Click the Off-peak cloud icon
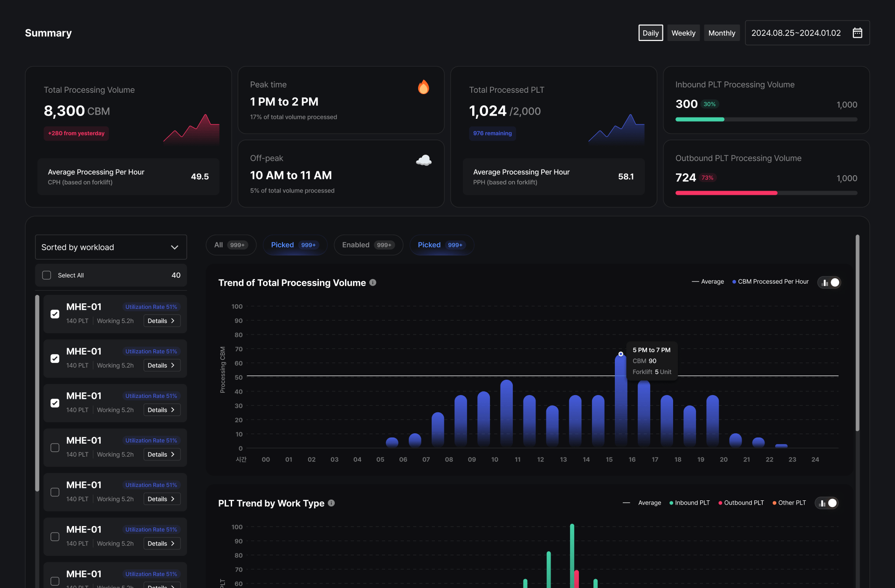Image resolution: width=895 pixels, height=588 pixels. point(423,160)
